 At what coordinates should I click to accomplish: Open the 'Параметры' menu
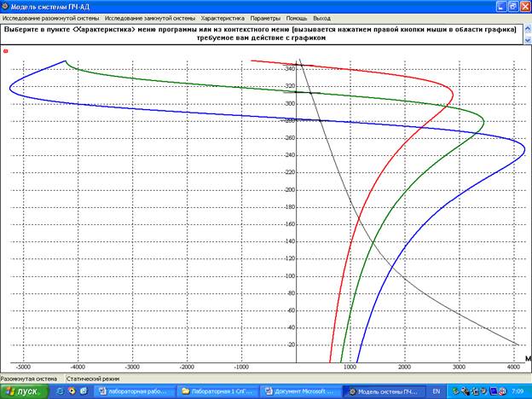(265, 18)
